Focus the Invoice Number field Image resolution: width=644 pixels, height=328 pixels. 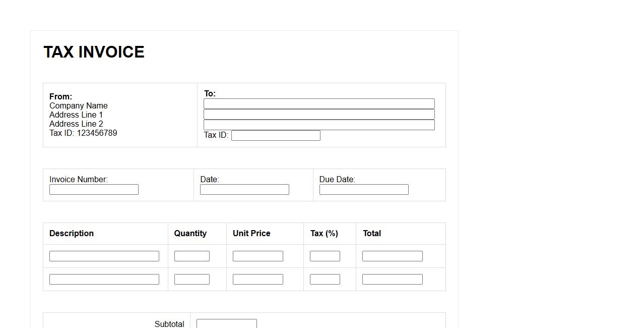coord(94,190)
